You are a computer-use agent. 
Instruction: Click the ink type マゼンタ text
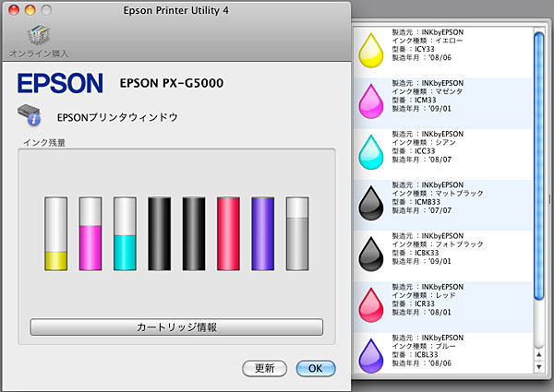(449, 91)
